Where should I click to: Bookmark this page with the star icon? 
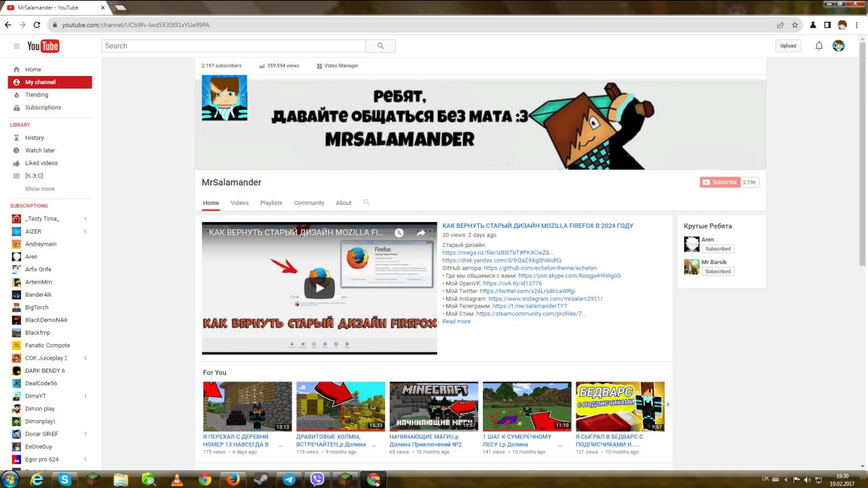pyautogui.click(x=795, y=25)
